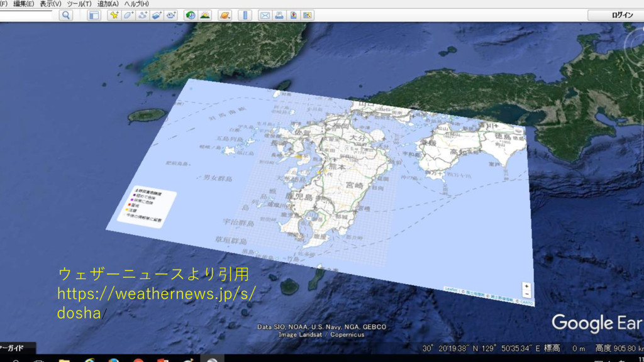Save the current image from the toolbar
Image resolution: width=644 pixels, height=362 pixels.
point(293,16)
